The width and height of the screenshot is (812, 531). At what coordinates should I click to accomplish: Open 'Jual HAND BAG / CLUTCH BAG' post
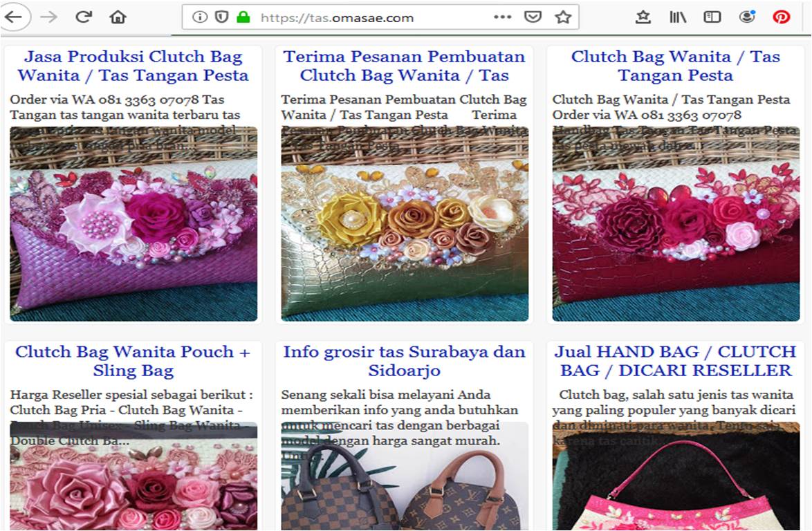click(675, 361)
